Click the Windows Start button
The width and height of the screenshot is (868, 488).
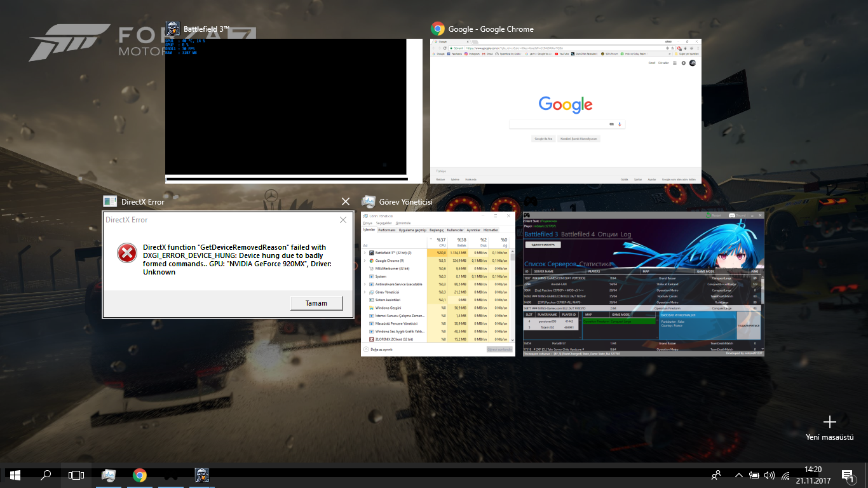[15, 475]
